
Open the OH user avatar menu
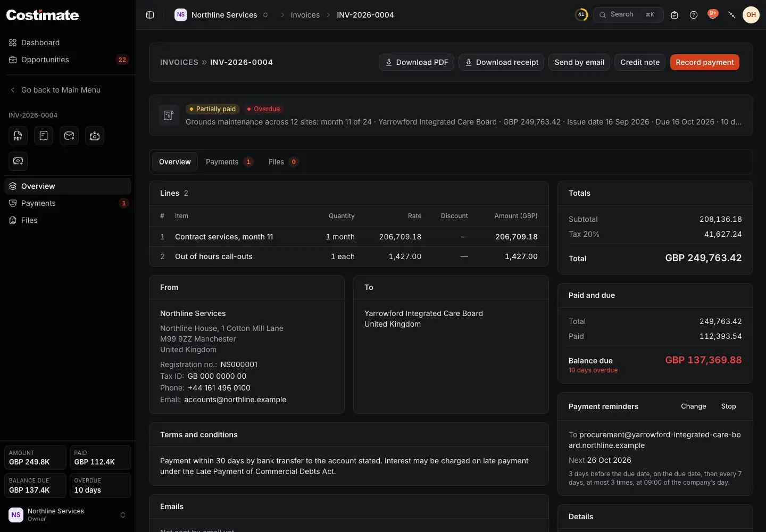tap(751, 15)
